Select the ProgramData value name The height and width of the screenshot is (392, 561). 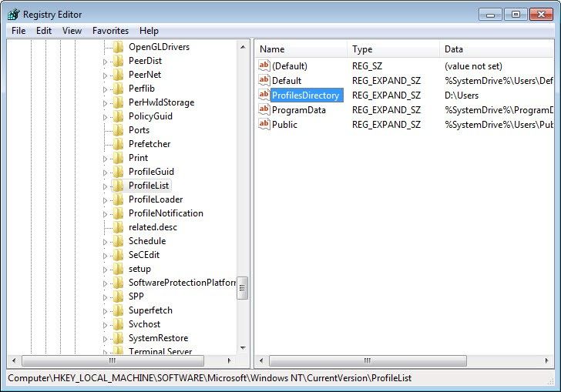(299, 110)
